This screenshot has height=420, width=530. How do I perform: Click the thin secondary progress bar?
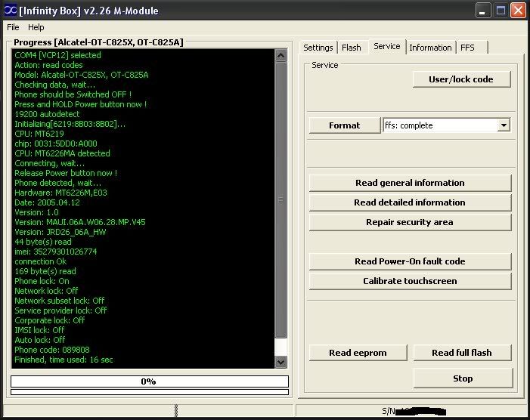150,392
